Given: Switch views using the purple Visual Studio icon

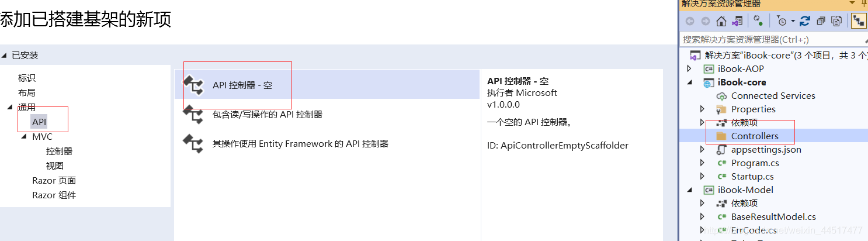Looking at the screenshot, I should 737,21.
